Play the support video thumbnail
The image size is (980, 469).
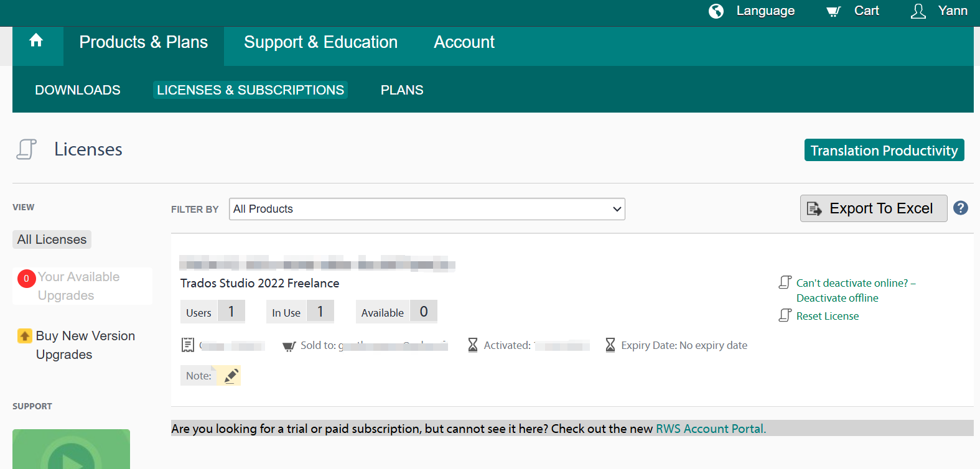[x=71, y=449]
